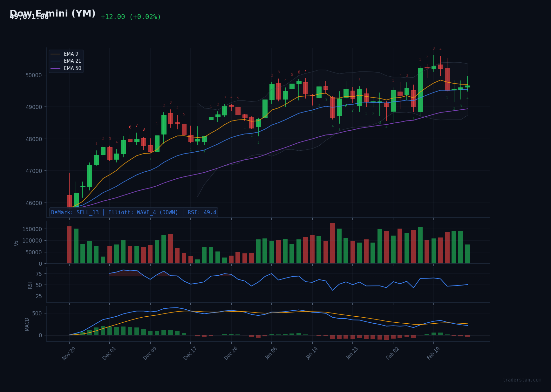Toggle visibility of the EMA 9 line
Screen dimensions: 551x392
71,54
